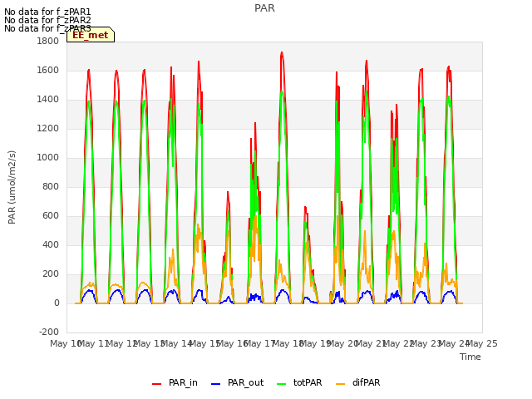The image size is (532, 399).
Task: Toggle the PAR_out legend entry
Action: point(237,382)
